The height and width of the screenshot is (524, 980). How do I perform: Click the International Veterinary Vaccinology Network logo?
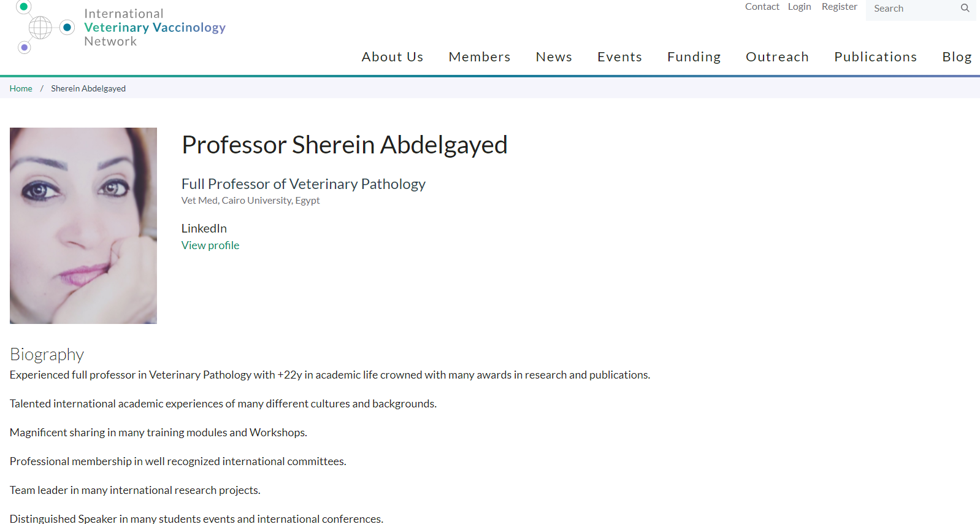click(x=121, y=28)
